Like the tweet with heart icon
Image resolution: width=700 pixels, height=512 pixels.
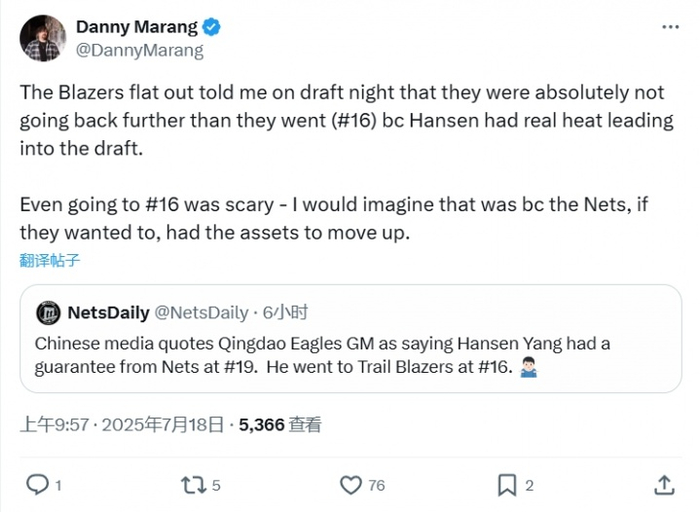pos(350,485)
